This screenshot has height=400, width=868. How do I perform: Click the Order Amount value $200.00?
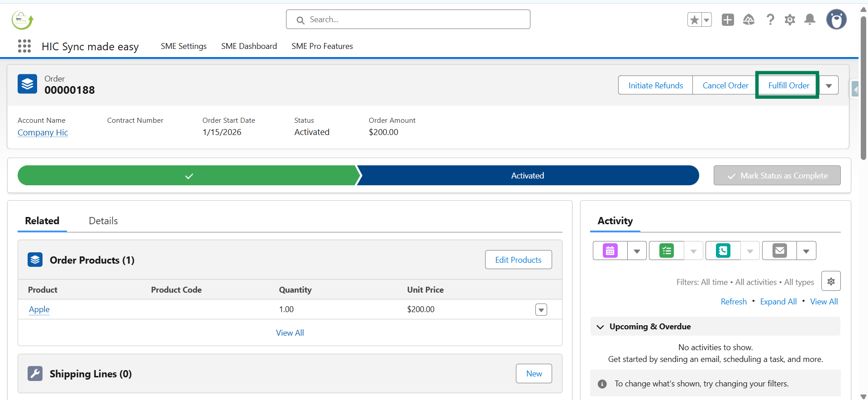pyautogui.click(x=383, y=132)
